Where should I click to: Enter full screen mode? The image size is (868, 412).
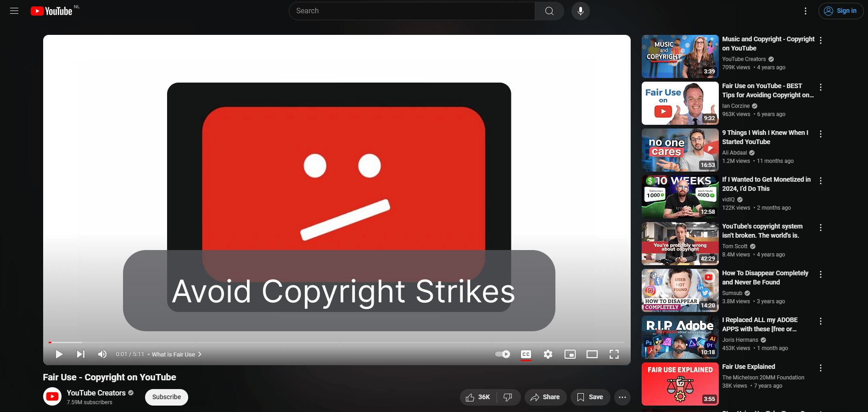point(614,354)
